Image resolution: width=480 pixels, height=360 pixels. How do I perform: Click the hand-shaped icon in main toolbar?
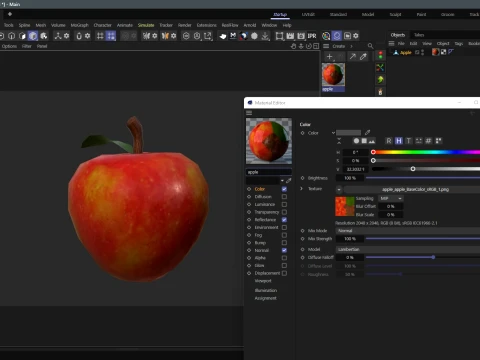click(x=223, y=36)
